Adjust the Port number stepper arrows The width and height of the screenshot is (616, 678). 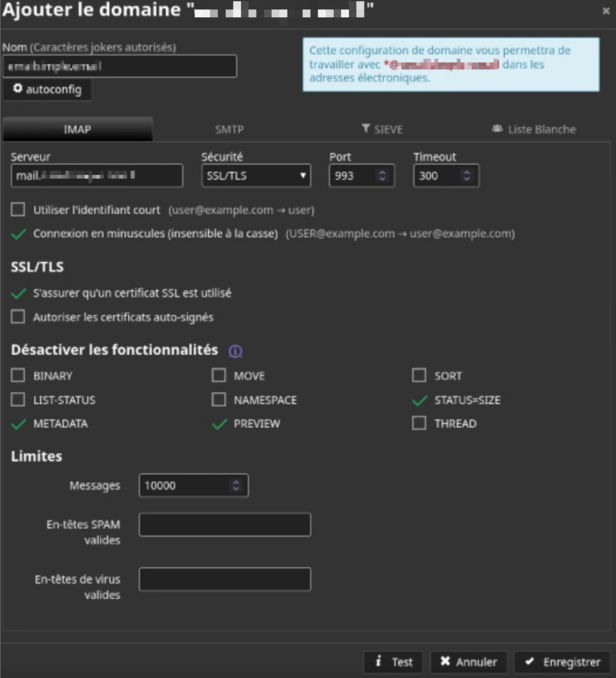(x=382, y=176)
